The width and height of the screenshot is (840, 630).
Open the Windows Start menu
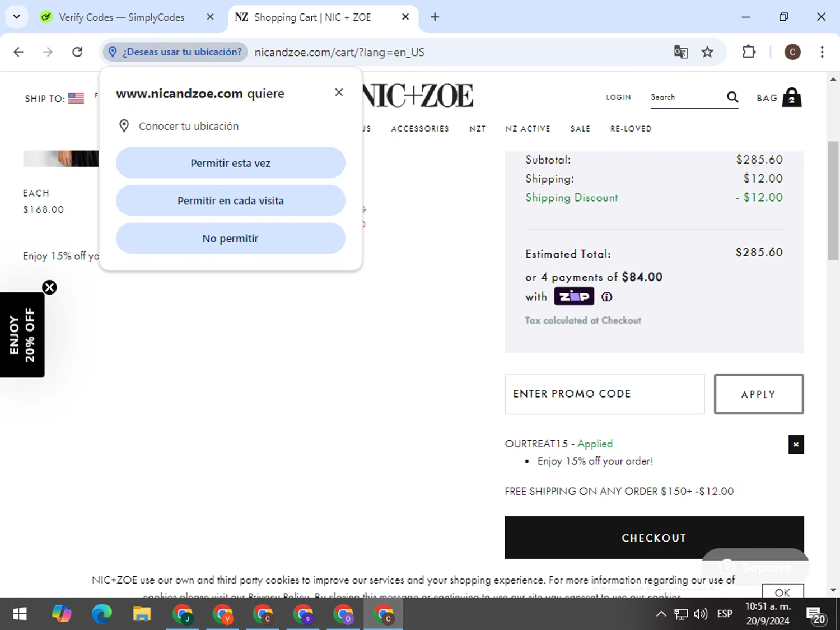[20, 614]
